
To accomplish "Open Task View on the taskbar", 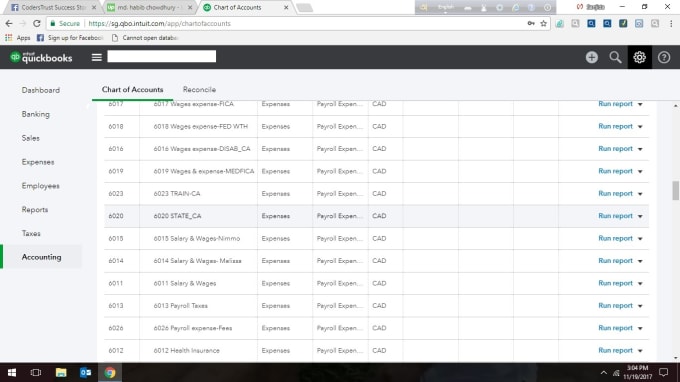I will 36,372.
